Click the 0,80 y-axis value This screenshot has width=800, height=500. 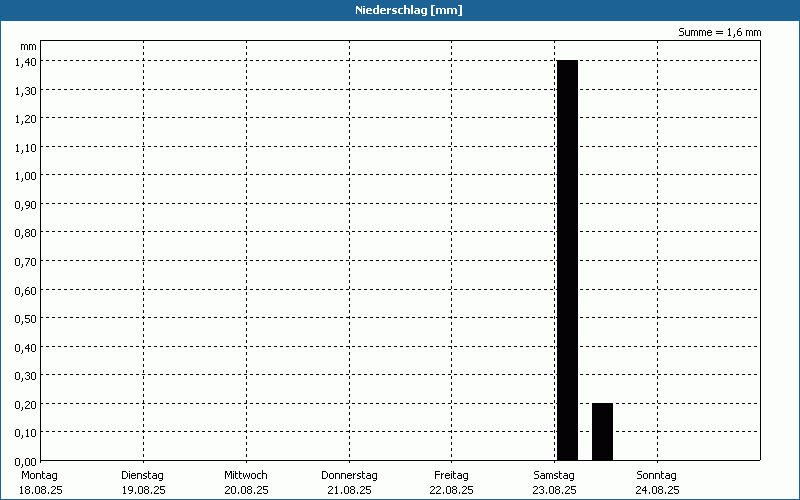(26, 233)
